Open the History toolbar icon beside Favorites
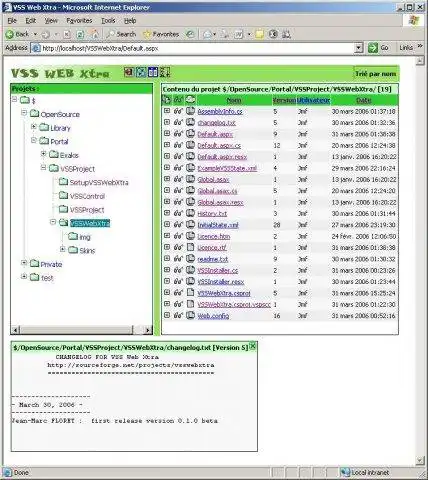The height and width of the screenshot is (480, 428). 190,34
